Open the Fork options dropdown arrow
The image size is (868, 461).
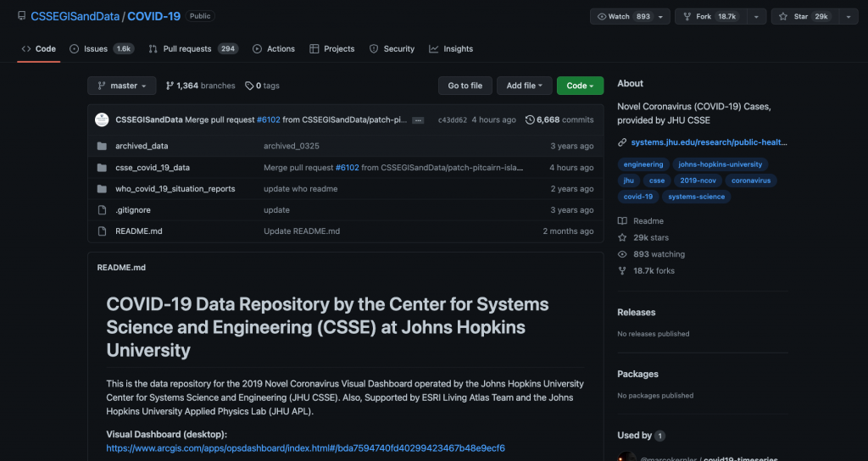tap(756, 17)
